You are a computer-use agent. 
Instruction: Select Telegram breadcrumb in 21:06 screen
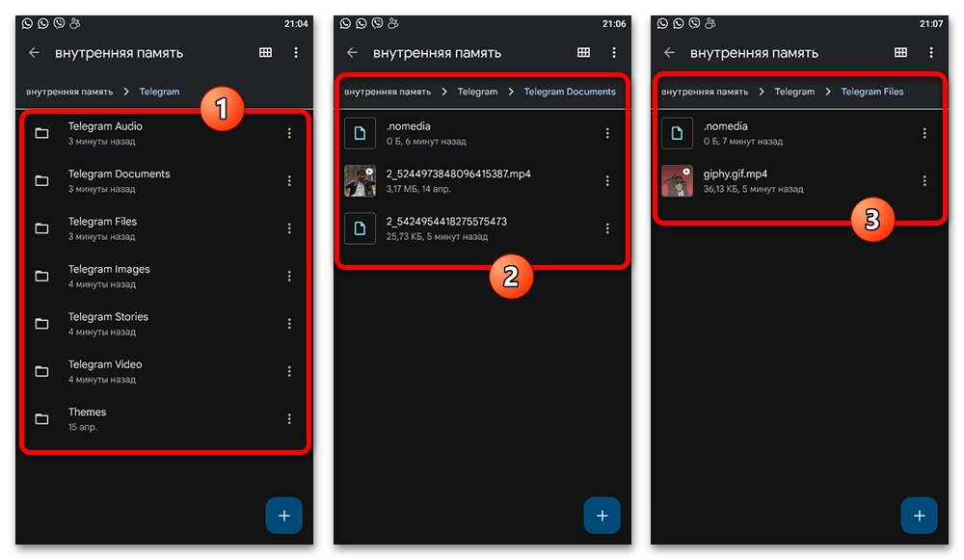[x=477, y=92]
